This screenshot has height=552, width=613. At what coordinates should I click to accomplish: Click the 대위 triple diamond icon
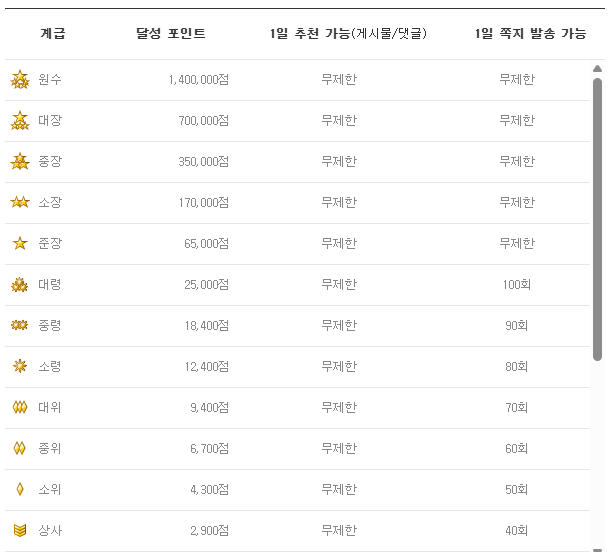pos(20,407)
